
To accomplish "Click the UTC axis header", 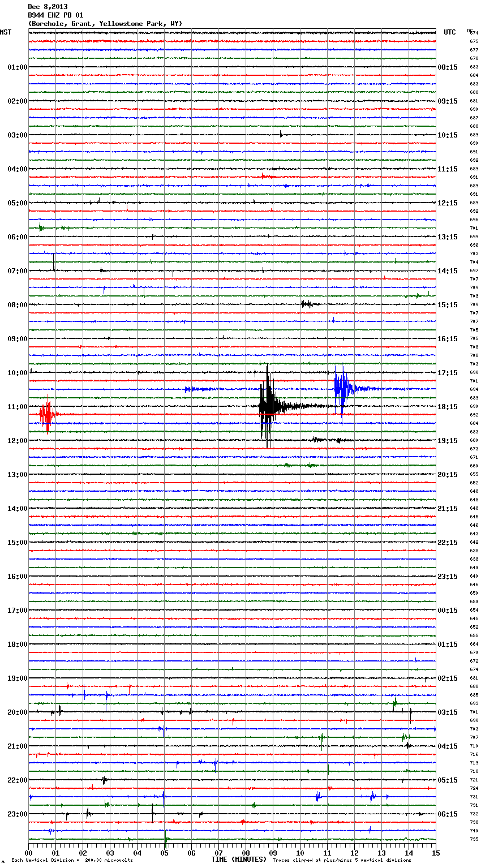I will pyautogui.click(x=450, y=32).
